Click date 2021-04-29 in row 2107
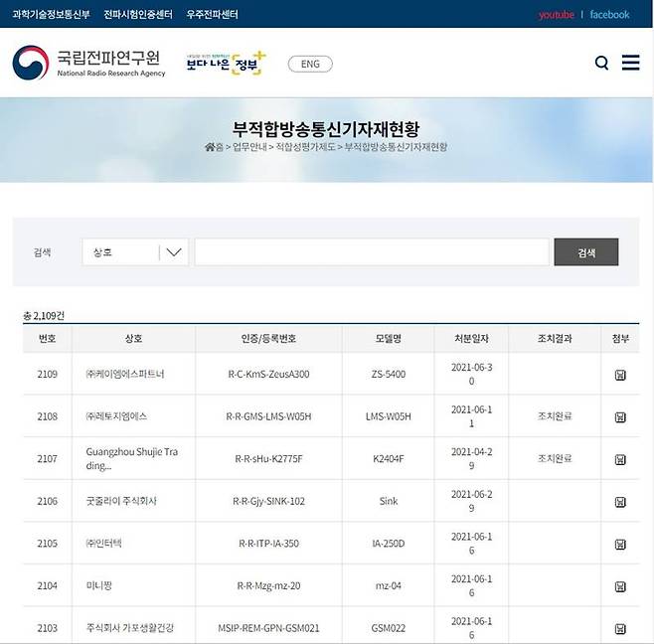Screen dimensions: 654x644 (471, 459)
